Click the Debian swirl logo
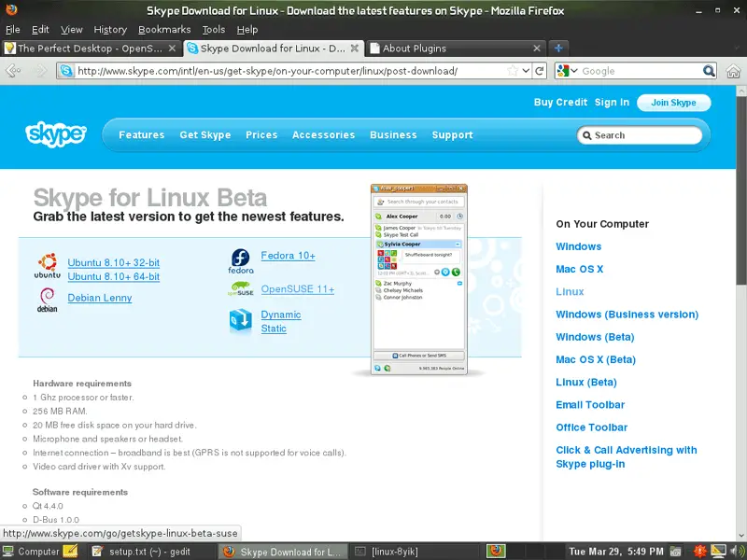Image resolution: width=747 pixels, height=560 pixels. click(x=48, y=300)
